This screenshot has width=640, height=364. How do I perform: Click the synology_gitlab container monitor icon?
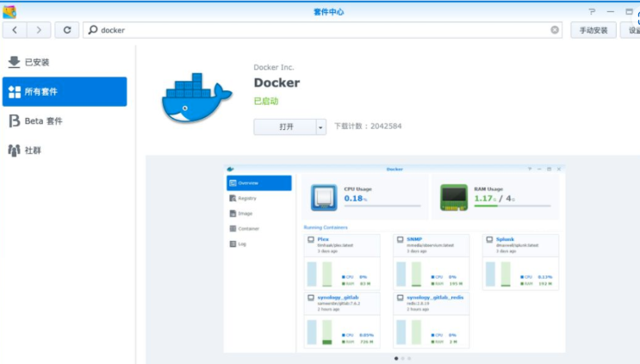tap(311, 298)
